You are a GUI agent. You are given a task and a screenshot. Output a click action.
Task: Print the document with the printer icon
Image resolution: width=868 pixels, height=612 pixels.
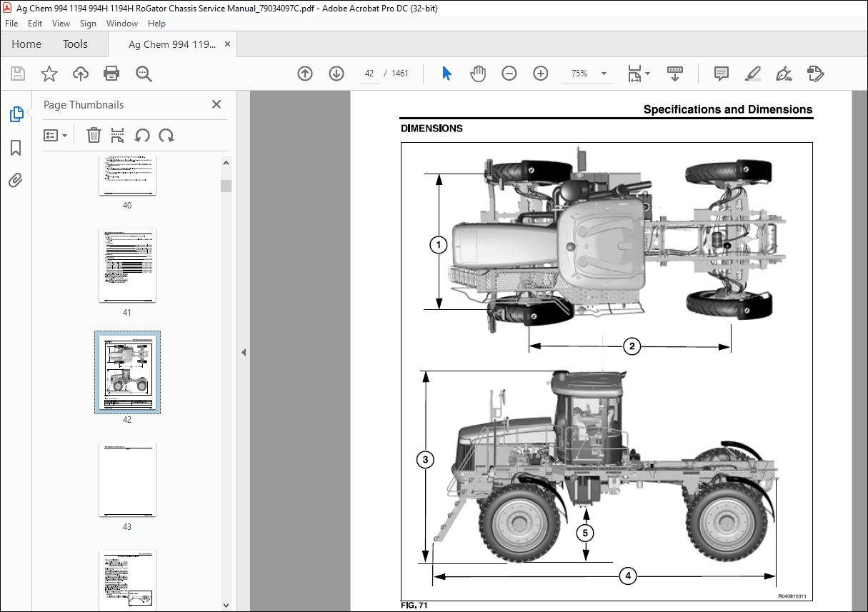tap(111, 74)
